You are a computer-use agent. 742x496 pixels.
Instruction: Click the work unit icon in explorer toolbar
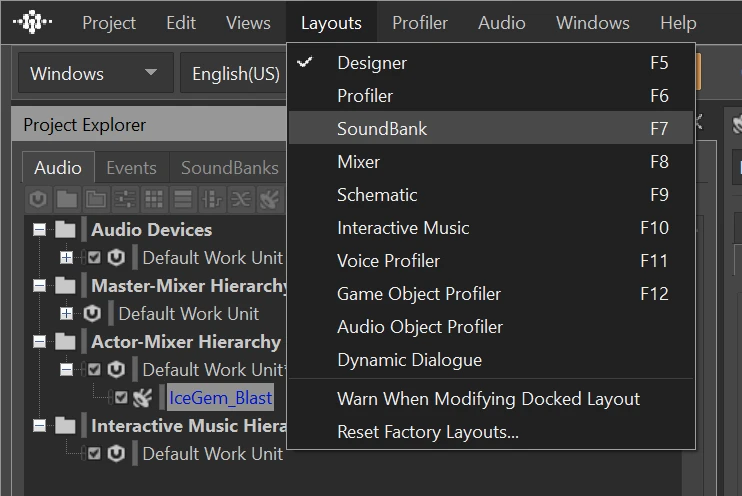click(x=39, y=198)
